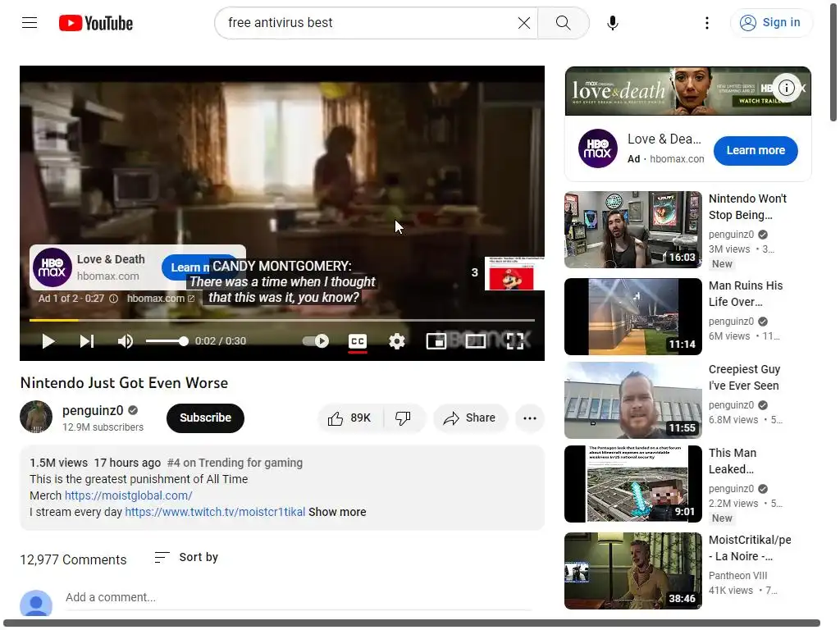Open the three-dot settings menu in header
840x630 pixels.
point(707,22)
